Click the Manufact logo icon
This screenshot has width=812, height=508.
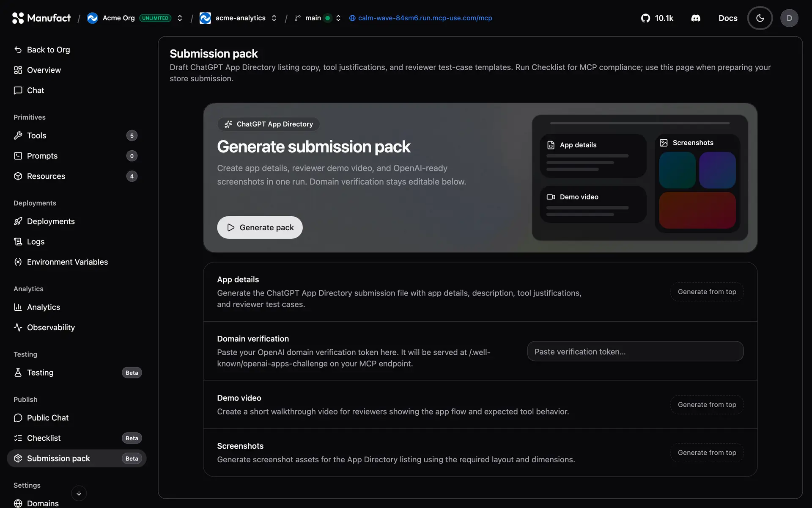pos(18,18)
